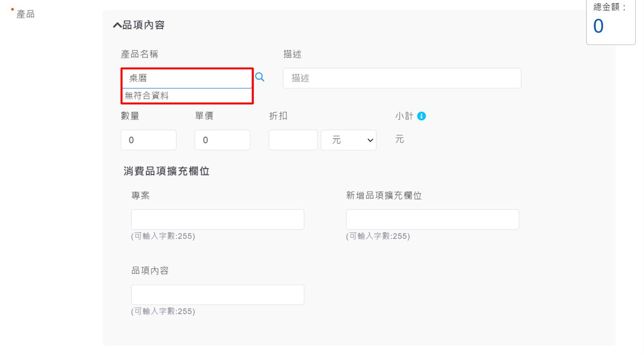Open the 元 discount unit dropdown
644x353 pixels.
click(x=348, y=140)
